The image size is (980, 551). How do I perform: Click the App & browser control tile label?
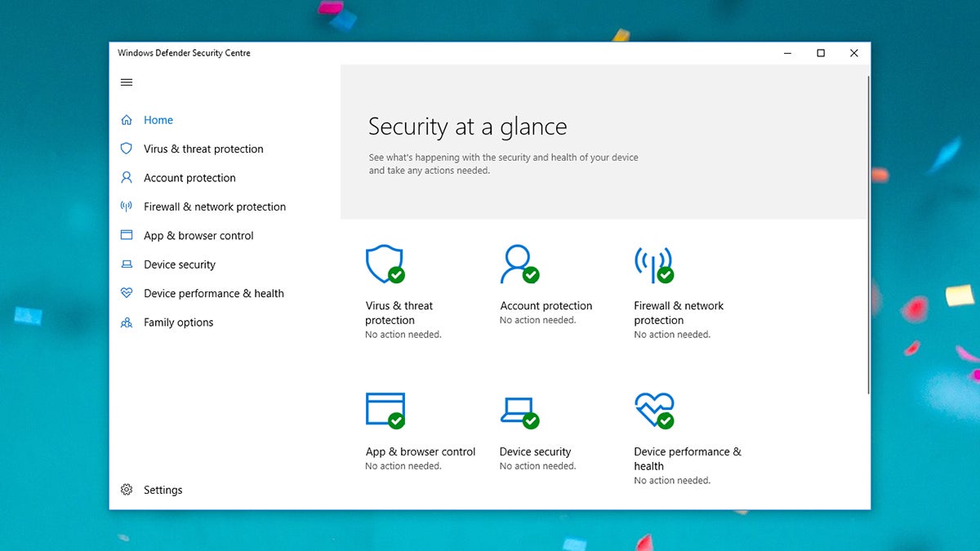[x=421, y=451]
